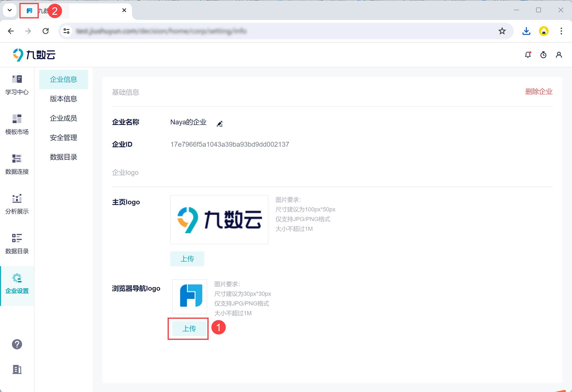Image resolution: width=572 pixels, height=392 pixels.
Task: Expand the tab search dropdown arrow
Action: pos(10,10)
